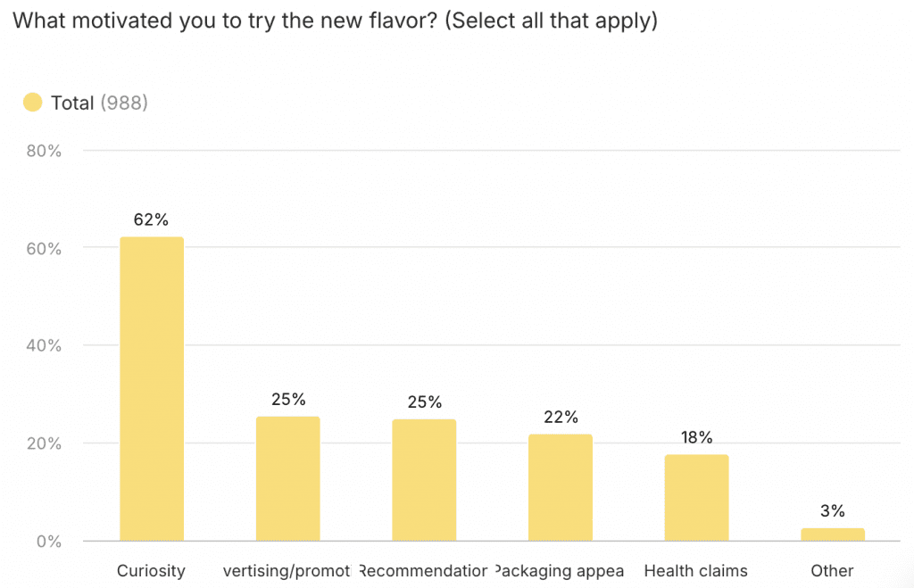Screen dimensions: 914x588
Task: Click the 40% y-axis label
Action: pos(42,346)
